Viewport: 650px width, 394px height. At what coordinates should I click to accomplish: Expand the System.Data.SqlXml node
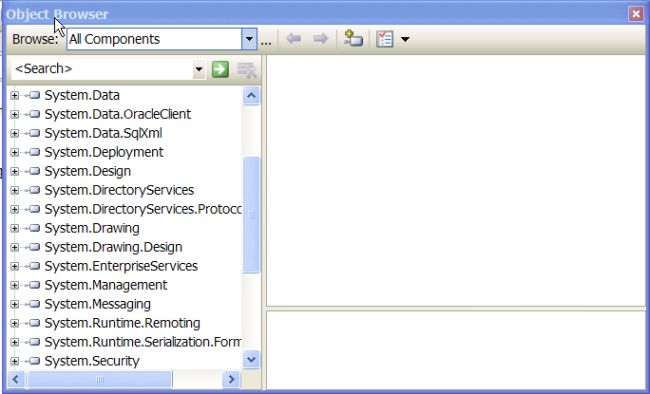click(x=15, y=133)
